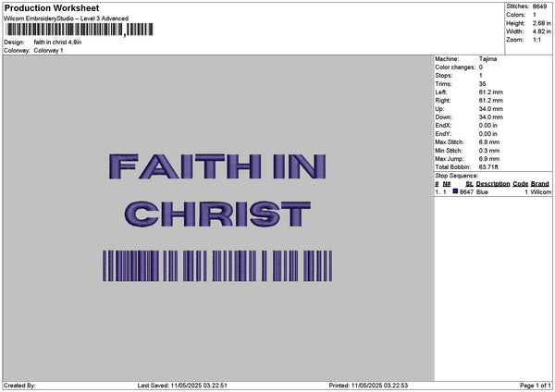Click the Right value 61.2 mm

[x=490, y=101]
